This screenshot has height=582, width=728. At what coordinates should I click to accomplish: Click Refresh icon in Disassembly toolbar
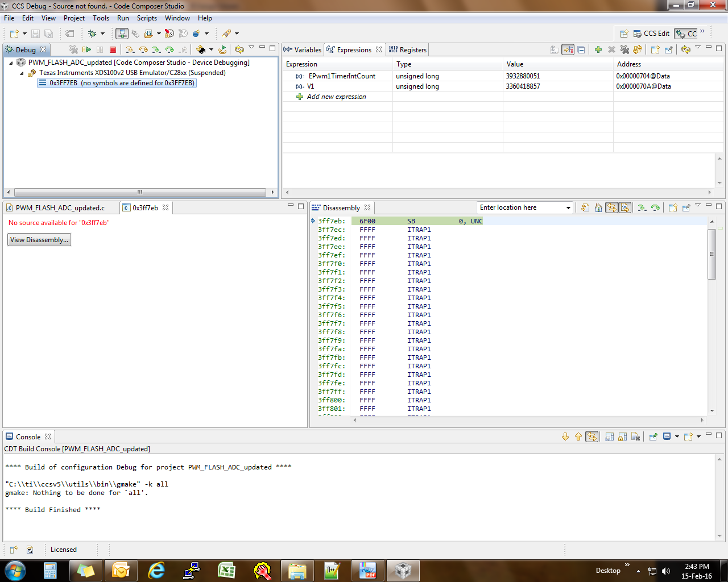pyautogui.click(x=585, y=207)
